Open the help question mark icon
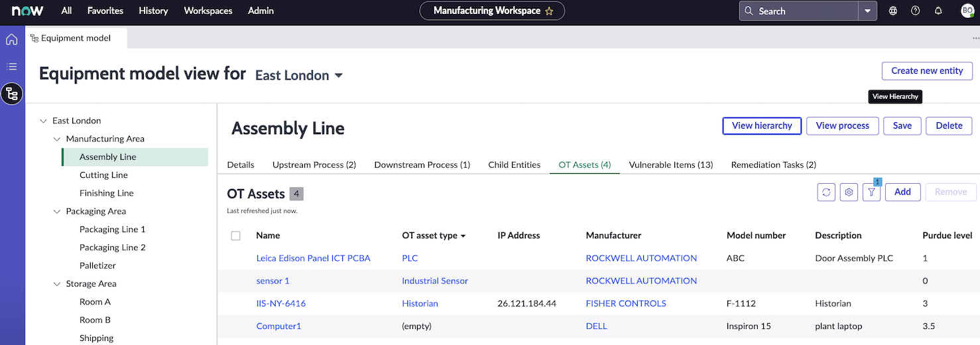Viewport: 980px width, 345px height. [916, 11]
